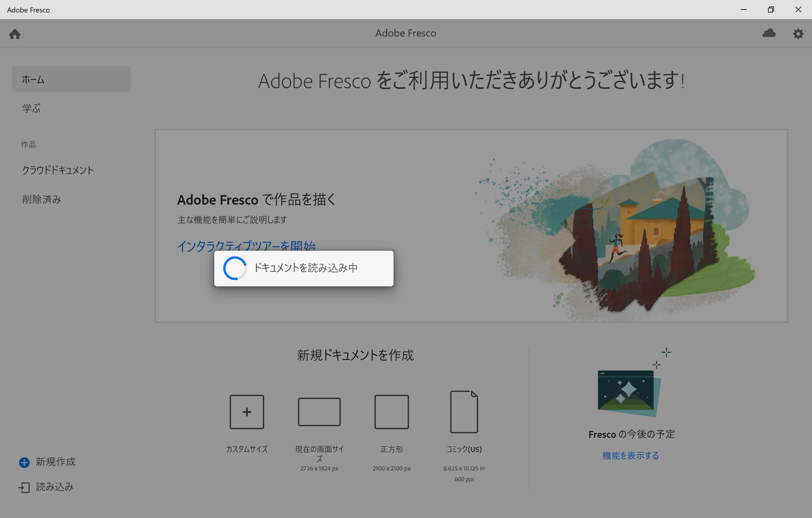This screenshot has height=518, width=812.
Task: Select the current screen size document icon
Action: click(319, 412)
